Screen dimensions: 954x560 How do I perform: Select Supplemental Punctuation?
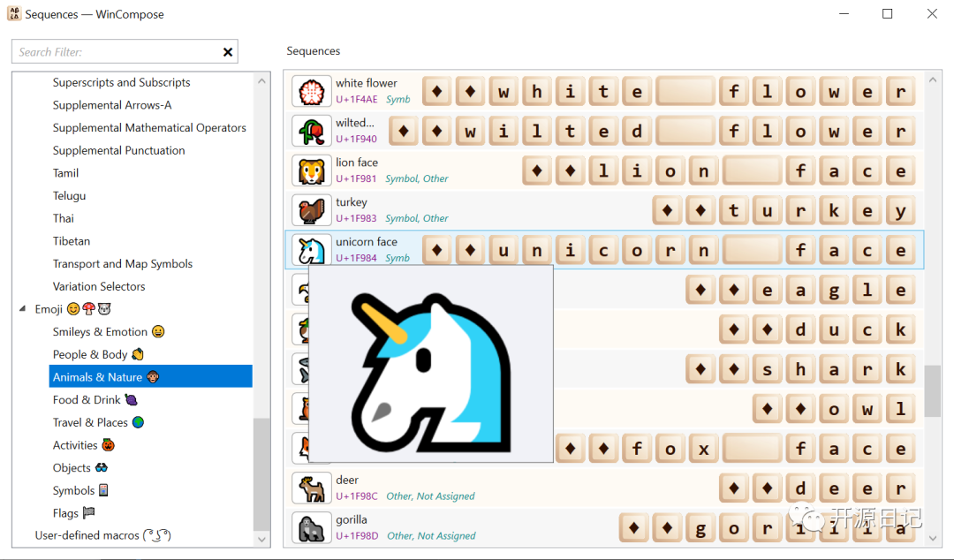click(x=118, y=150)
